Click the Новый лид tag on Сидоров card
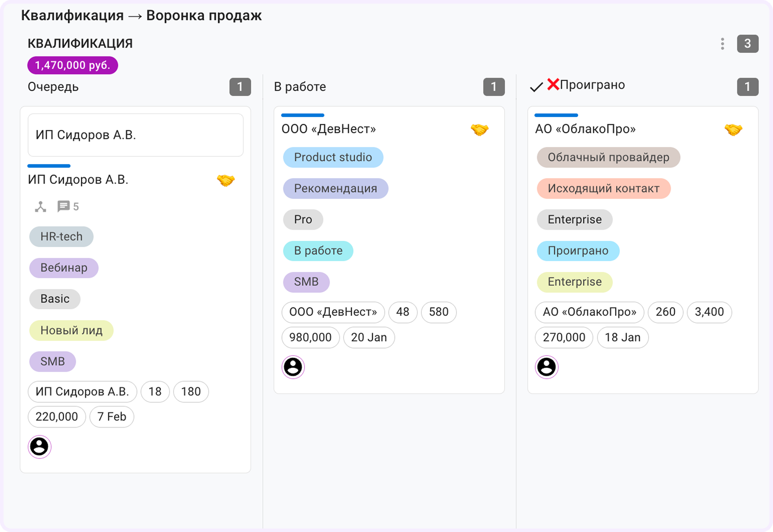Image resolution: width=773 pixels, height=532 pixels. (x=71, y=331)
